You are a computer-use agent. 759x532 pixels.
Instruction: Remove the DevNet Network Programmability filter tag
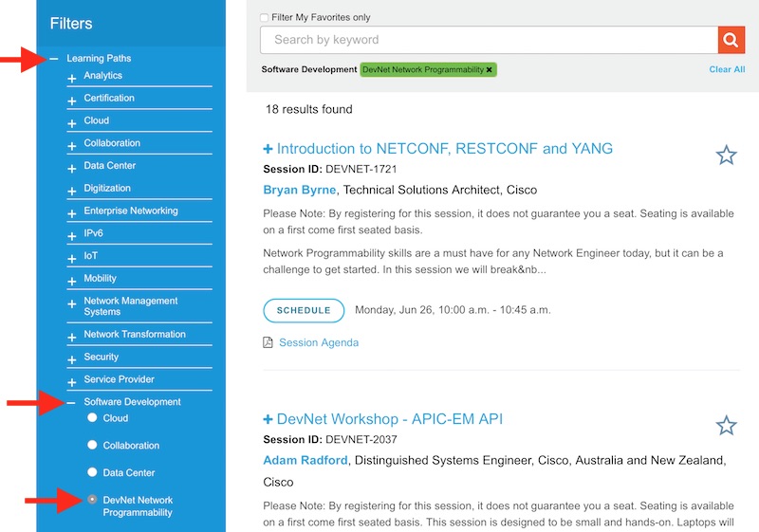pyautogui.click(x=490, y=70)
